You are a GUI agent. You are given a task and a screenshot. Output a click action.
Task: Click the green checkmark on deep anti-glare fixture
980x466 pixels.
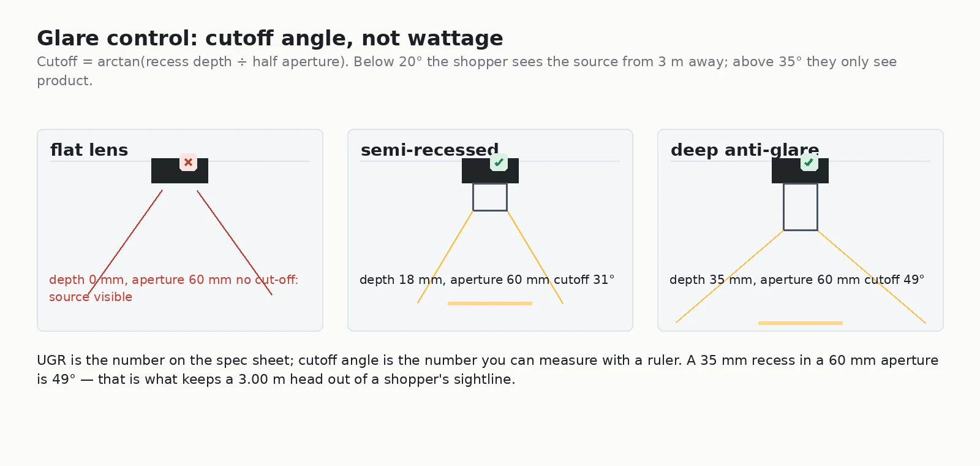point(809,162)
